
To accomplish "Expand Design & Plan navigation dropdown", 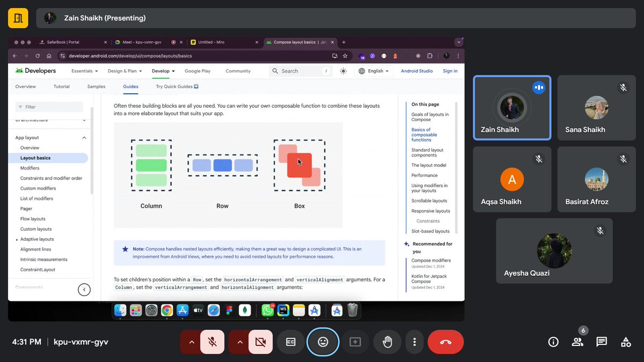I will (125, 71).
